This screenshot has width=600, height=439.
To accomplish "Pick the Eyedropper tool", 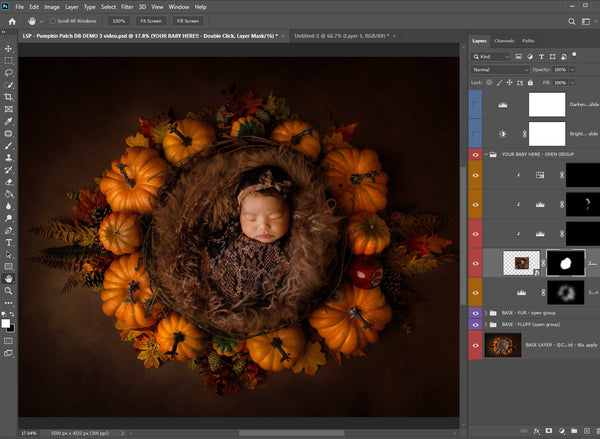I will pyautogui.click(x=8, y=121).
